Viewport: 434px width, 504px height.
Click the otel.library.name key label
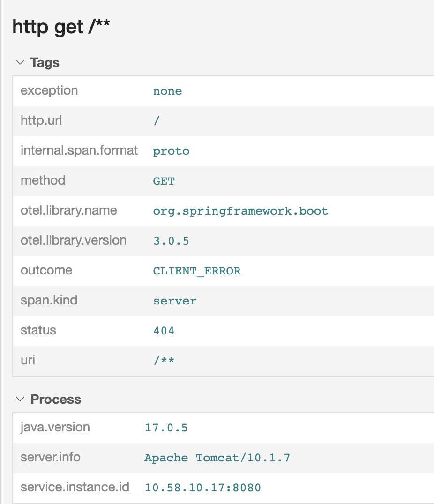68,210
